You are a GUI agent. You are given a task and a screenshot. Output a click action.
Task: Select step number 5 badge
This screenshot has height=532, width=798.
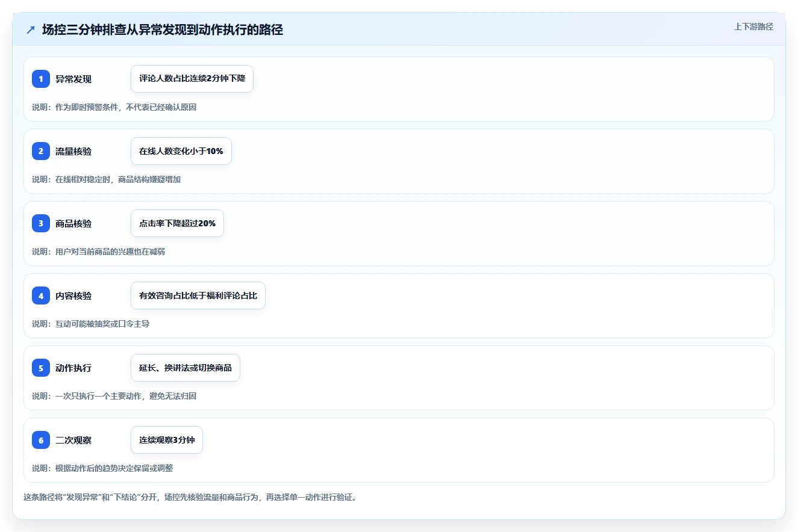(41, 368)
